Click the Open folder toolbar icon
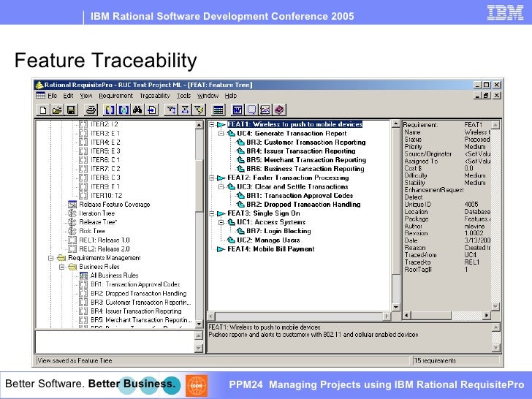Viewport: 532px width, 399px height. tap(57, 110)
